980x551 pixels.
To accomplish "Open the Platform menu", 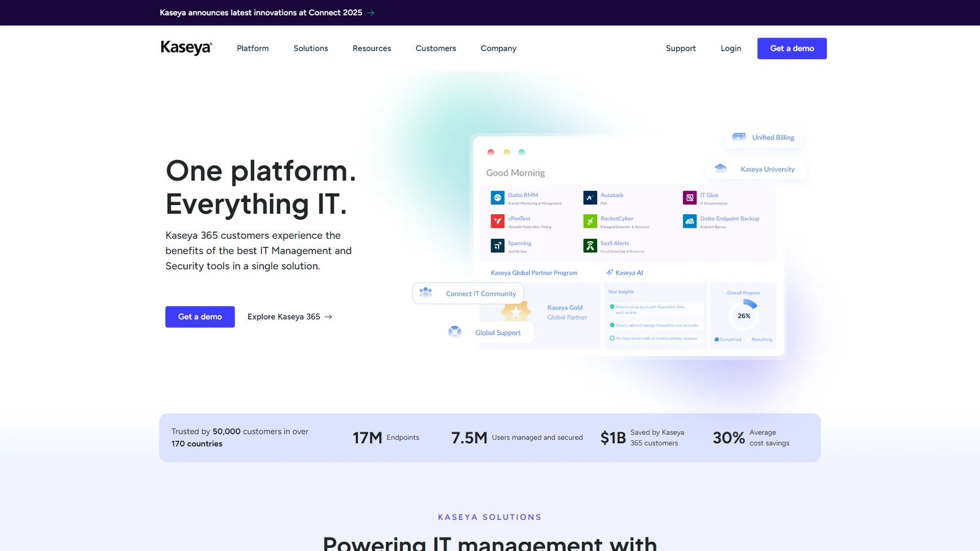I will click(253, 48).
